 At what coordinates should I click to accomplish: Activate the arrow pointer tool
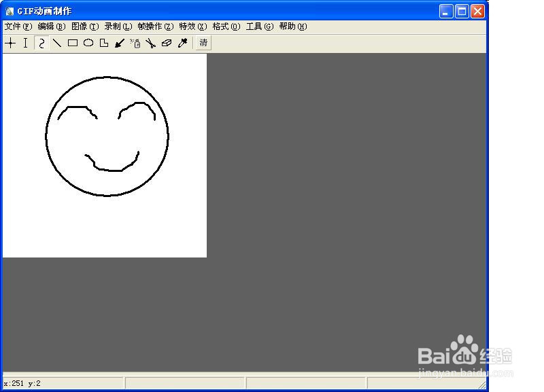pos(119,43)
